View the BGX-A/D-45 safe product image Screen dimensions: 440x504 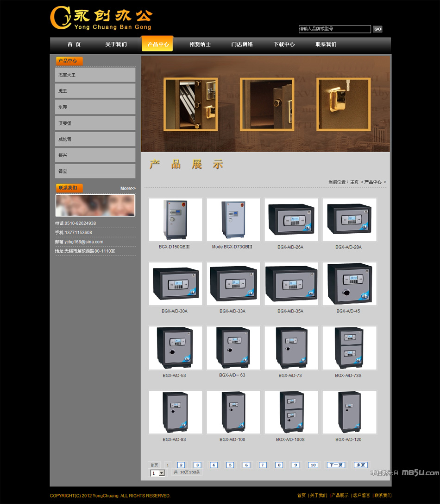coord(349,284)
